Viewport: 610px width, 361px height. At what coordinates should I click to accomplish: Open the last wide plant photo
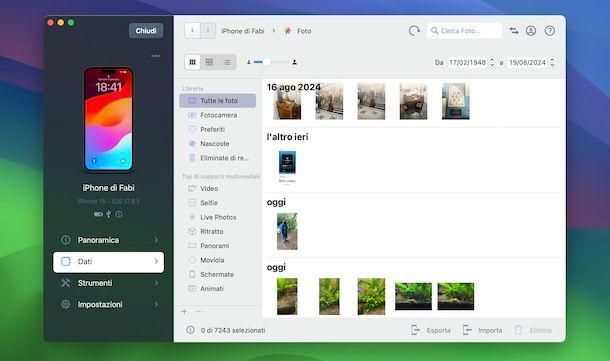456,296
